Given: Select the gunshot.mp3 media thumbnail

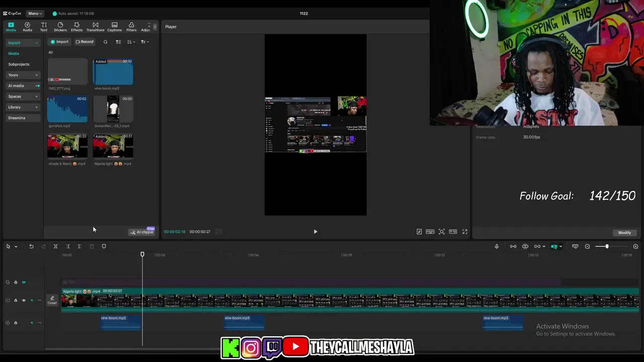Looking at the screenshot, I should click(67, 109).
